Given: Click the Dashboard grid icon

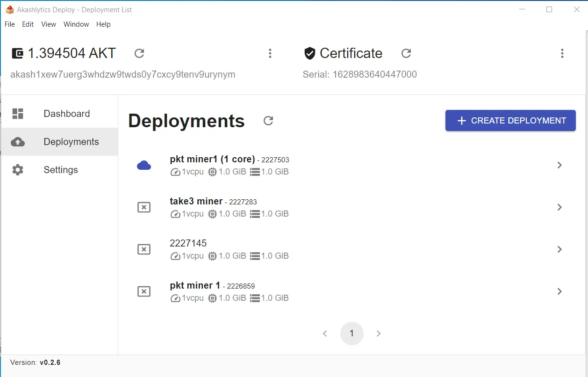Looking at the screenshot, I should pos(18,114).
